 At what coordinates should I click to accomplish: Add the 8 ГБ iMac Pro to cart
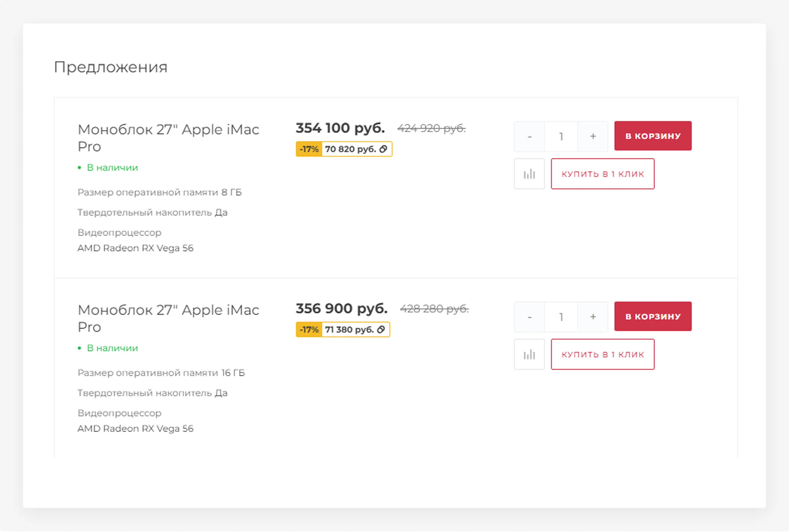[653, 136]
